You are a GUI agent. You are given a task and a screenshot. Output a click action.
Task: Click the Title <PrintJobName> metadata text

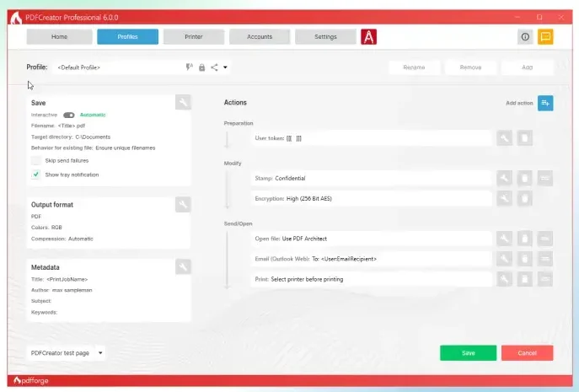pos(60,279)
